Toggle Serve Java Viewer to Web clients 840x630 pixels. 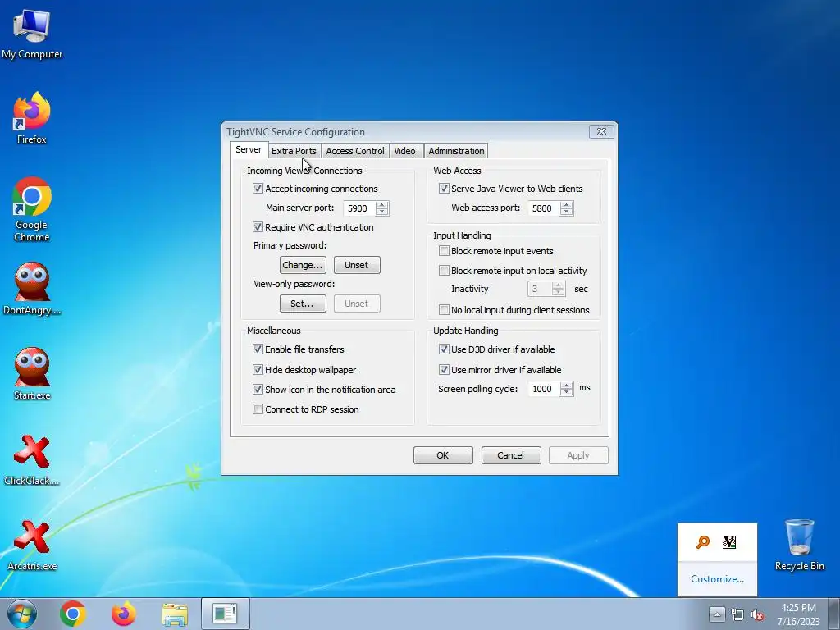(444, 189)
